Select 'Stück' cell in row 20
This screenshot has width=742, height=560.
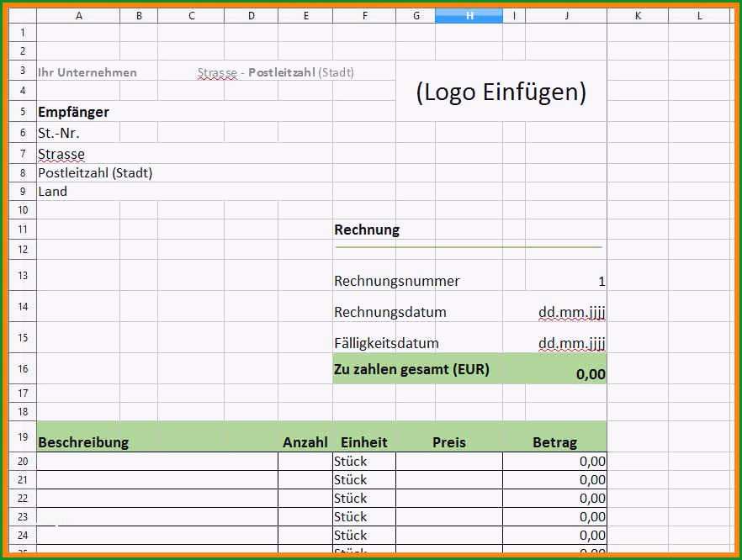click(364, 461)
